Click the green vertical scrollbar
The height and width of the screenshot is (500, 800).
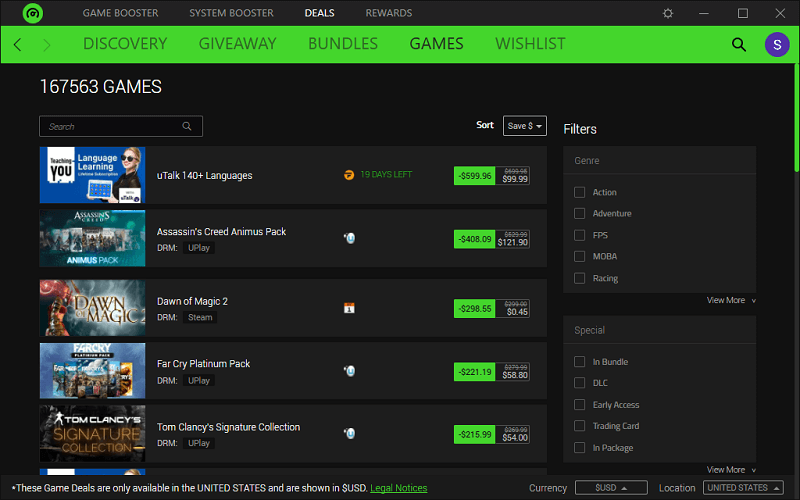pyautogui.click(x=796, y=117)
